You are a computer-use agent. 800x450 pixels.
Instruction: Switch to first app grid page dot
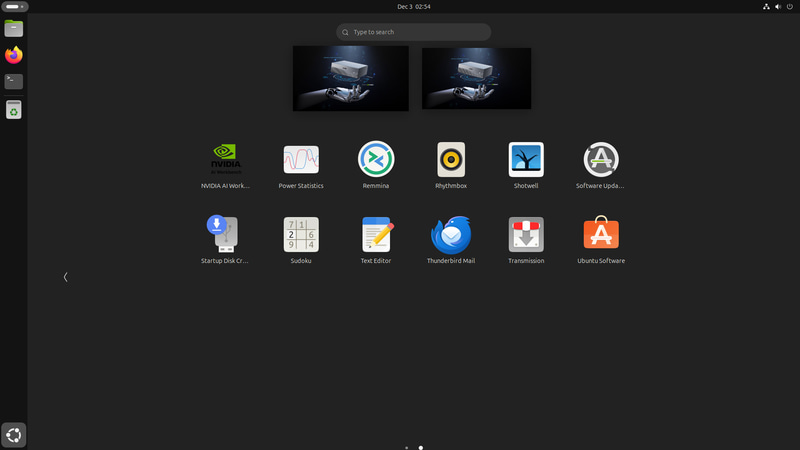(407, 447)
